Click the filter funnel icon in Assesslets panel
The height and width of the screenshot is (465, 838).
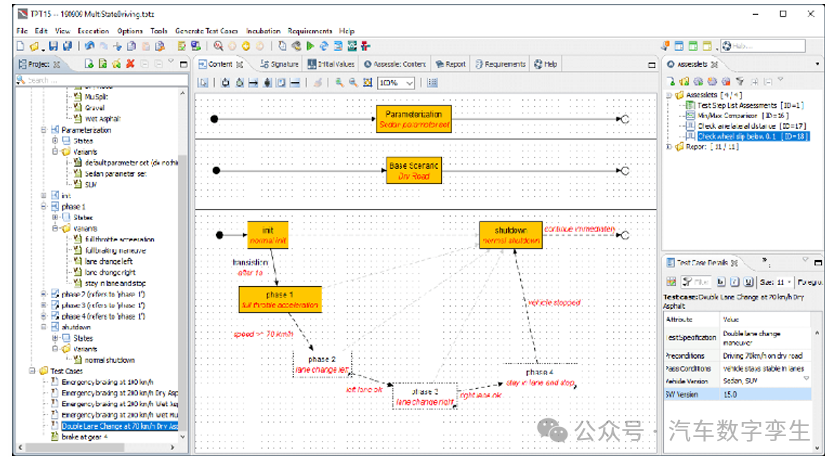(x=740, y=81)
